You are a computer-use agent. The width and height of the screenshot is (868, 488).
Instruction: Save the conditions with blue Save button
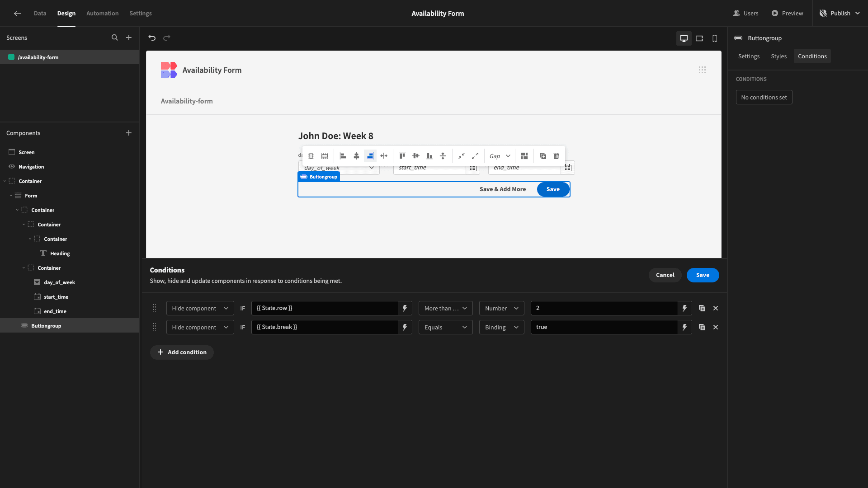click(x=703, y=275)
